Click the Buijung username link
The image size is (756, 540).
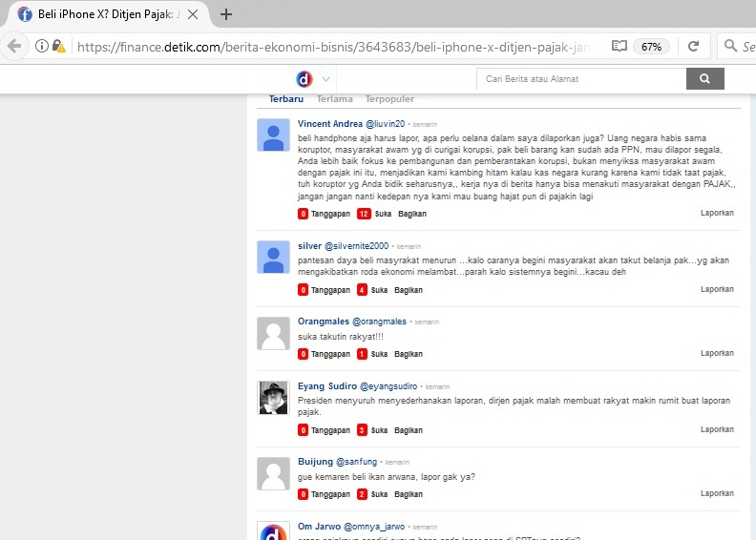click(315, 462)
